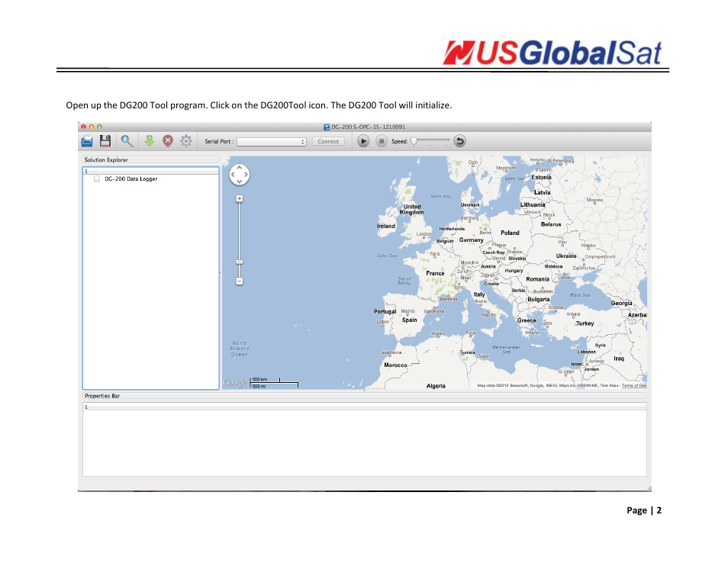Click the Google logo on the map
The image size is (728, 563).
click(x=234, y=382)
